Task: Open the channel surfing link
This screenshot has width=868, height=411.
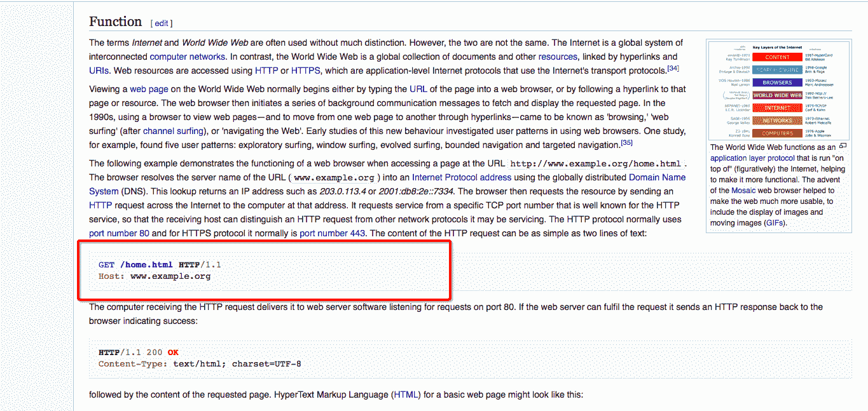Action: 172,131
